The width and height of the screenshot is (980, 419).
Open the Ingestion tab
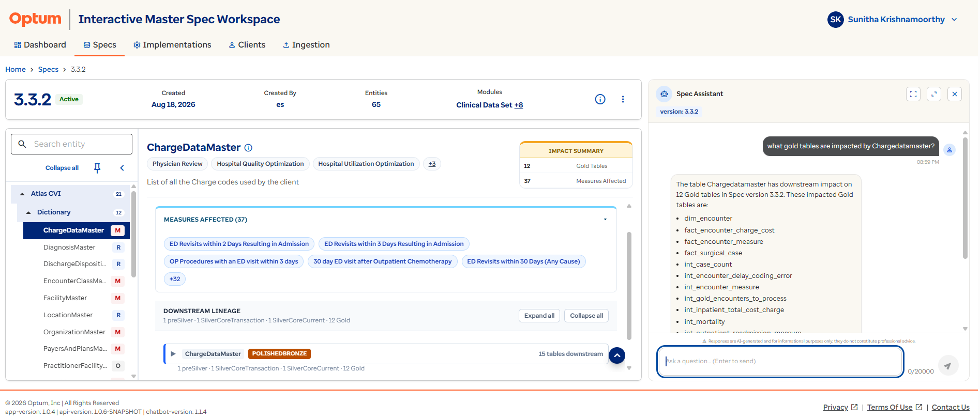click(x=306, y=45)
